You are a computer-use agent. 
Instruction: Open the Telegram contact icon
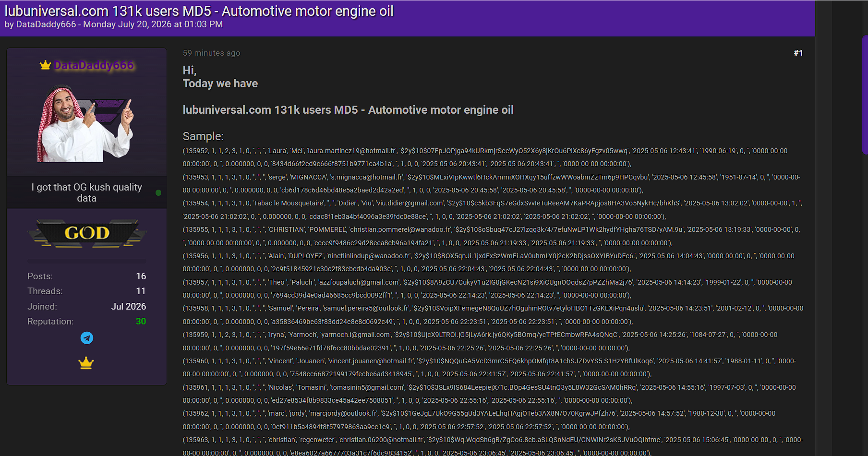tap(87, 338)
